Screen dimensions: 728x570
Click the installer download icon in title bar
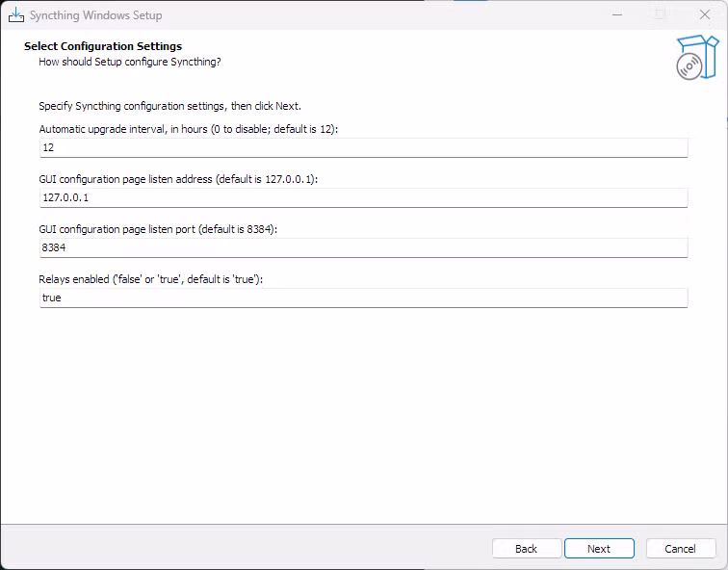[x=16, y=14]
